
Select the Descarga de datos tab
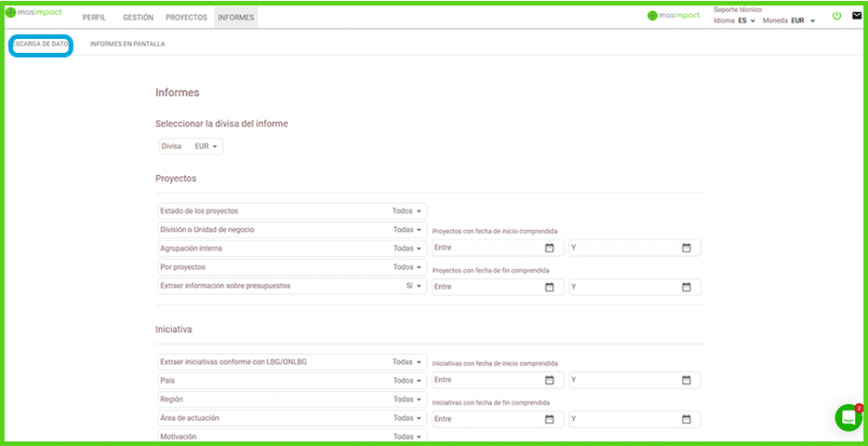point(41,43)
